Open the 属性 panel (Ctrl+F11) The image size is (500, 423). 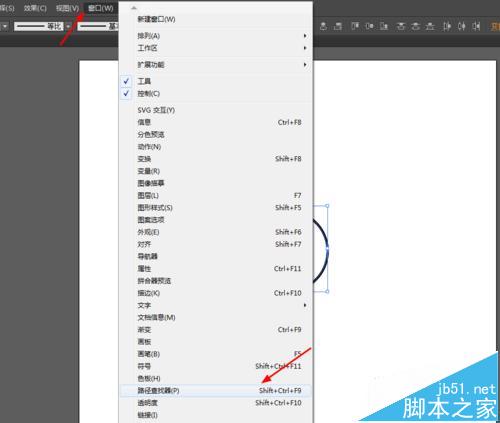pyautogui.click(x=216, y=268)
